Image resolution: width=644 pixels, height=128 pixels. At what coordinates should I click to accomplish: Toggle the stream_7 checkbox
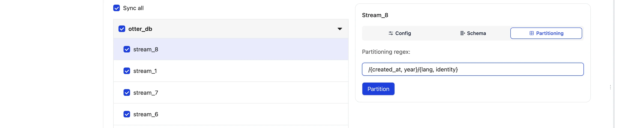[x=127, y=93]
